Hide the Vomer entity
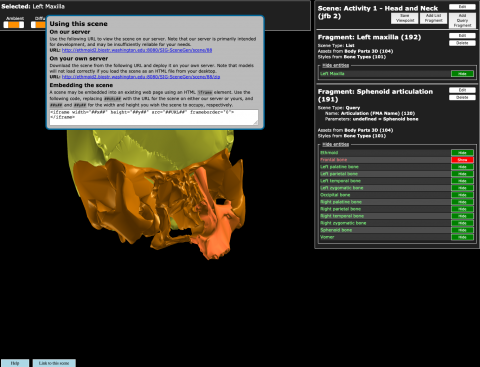 click(x=462, y=237)
